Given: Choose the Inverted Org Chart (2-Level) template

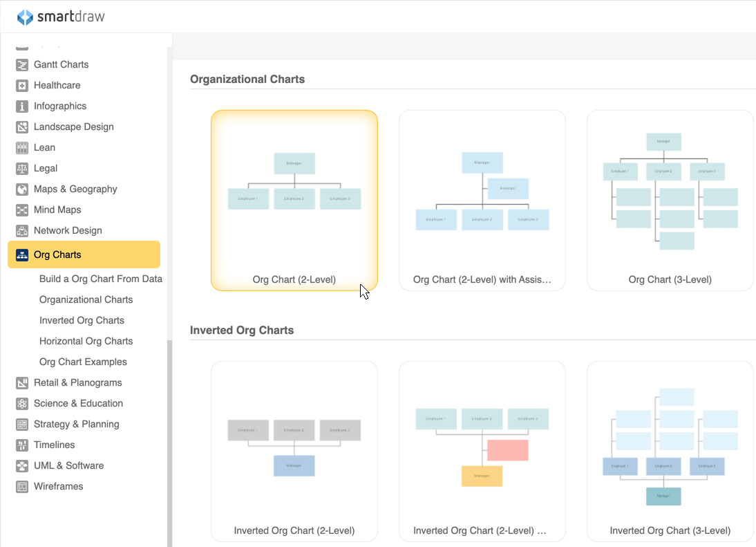Looking at the screenshot, I should [x=294, y=450].
